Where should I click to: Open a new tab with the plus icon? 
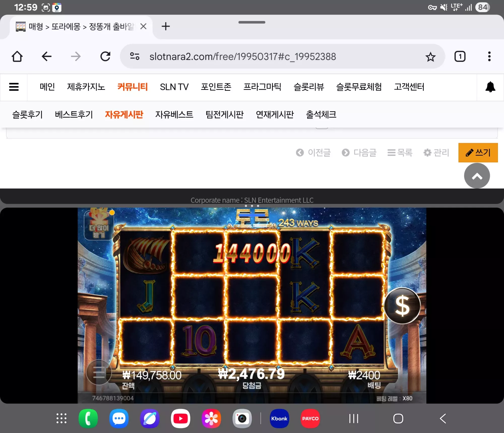pos(166,26)
